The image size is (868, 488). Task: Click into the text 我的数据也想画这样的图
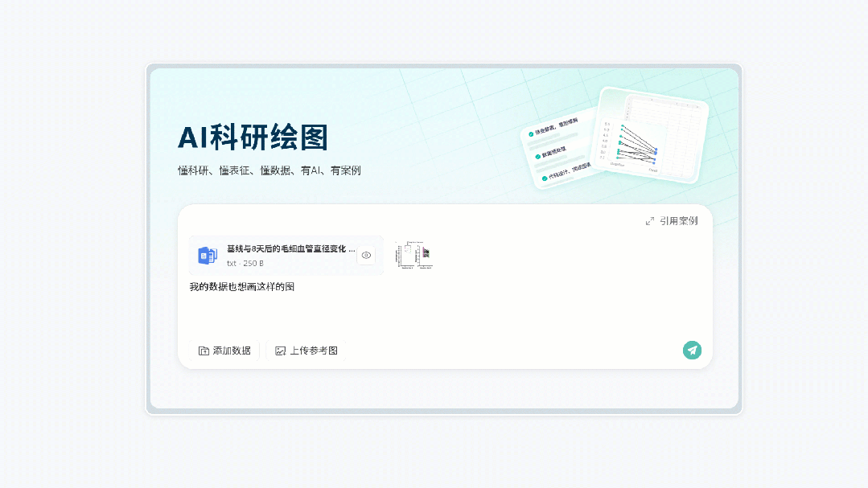[241, 287]
